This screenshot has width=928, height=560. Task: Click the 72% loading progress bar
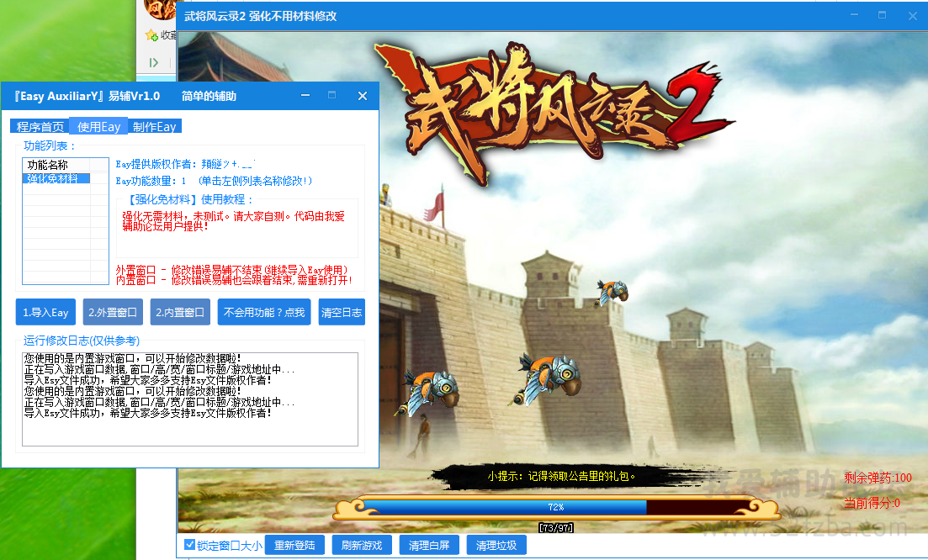pos(556,507)
